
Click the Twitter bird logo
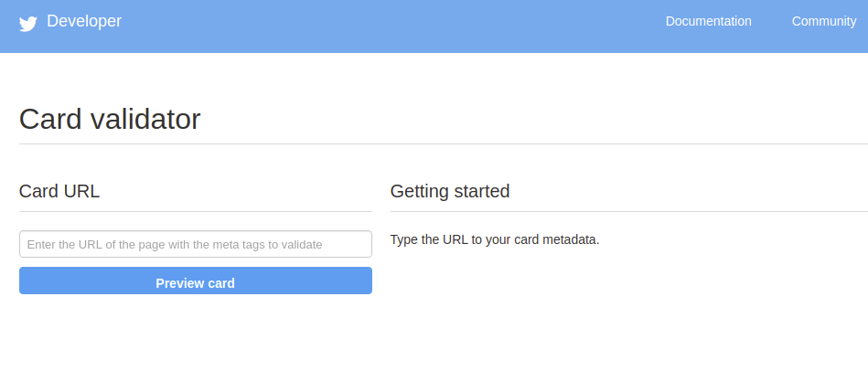click(x=28, y=24)
